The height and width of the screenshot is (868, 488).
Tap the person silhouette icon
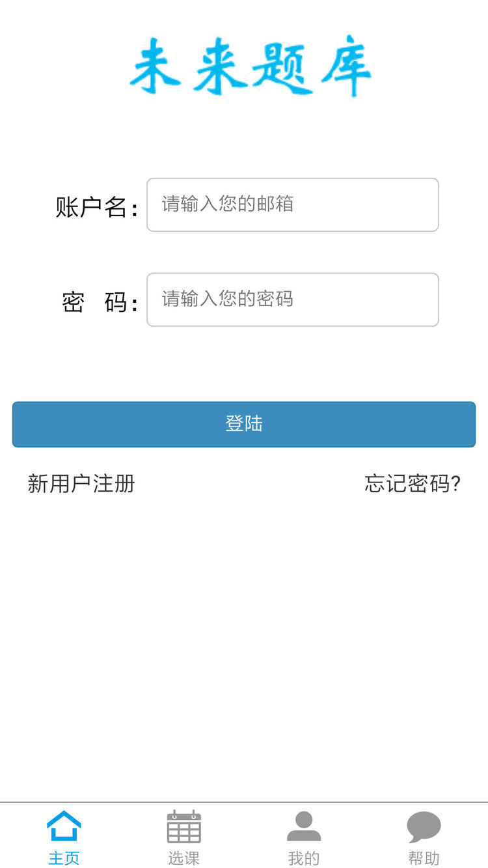[x=304, y=826]
